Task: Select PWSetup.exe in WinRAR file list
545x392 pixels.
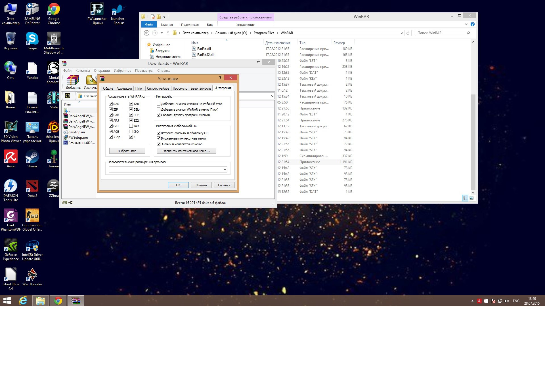Action: (78, 138)
